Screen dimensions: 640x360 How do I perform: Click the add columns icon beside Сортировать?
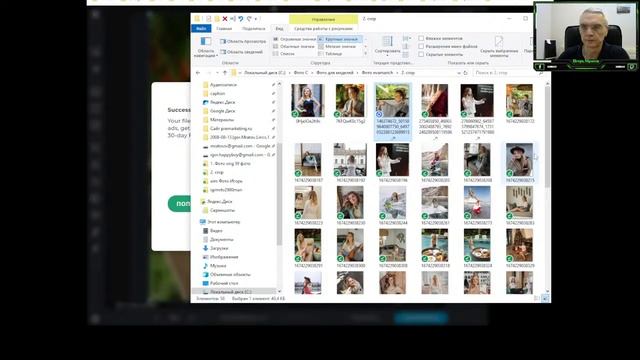point(406,47)
